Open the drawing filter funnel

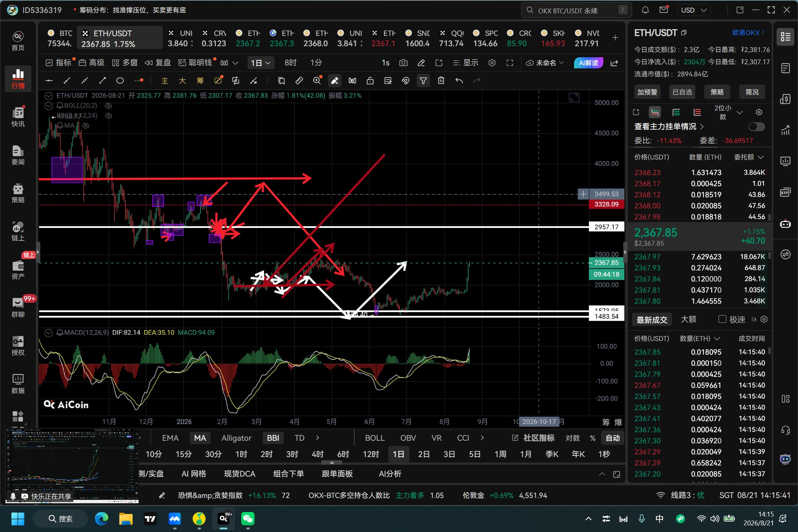tap(423, 81)
